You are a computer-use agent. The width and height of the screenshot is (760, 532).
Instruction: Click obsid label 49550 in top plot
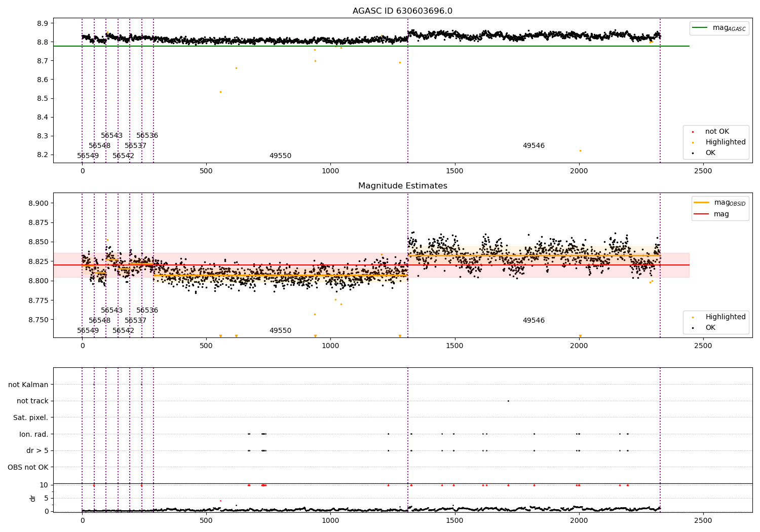tap(280, 156)
